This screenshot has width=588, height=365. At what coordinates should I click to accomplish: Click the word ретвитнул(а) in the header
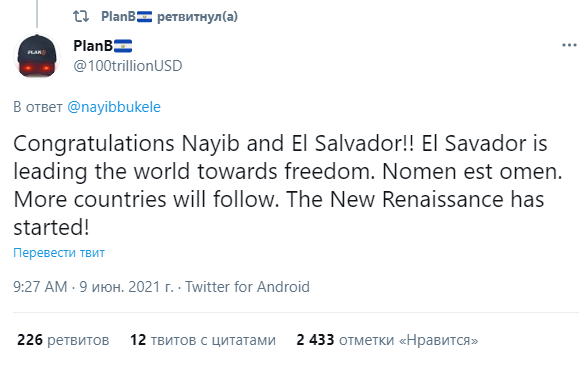[197, 17]
